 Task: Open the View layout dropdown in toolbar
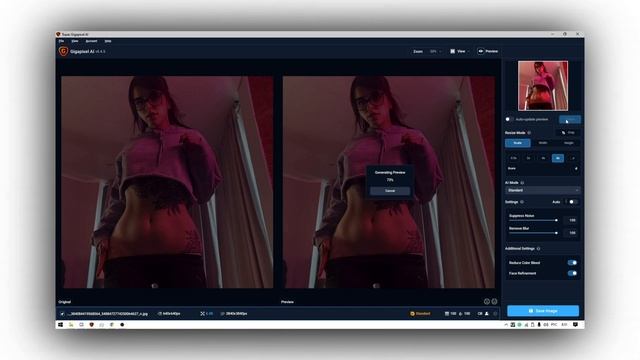[x=460, y=51]
